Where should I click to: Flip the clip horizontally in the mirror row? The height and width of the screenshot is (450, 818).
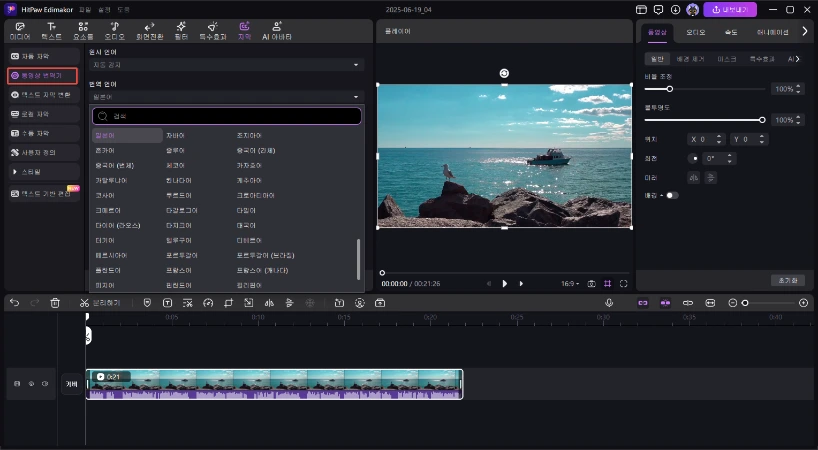[x=693, y=178]
